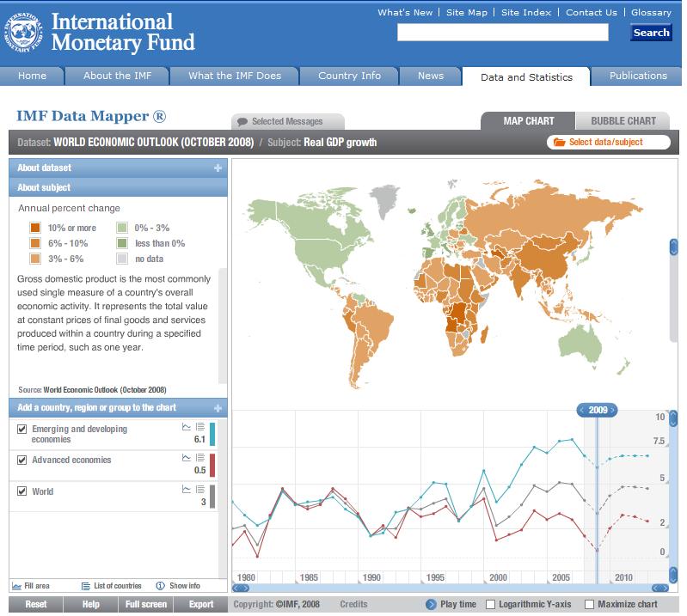Show the chart line icon for Advanced economies
The height and width of the screenshot is (616, 687).
[x=187, y=458]
